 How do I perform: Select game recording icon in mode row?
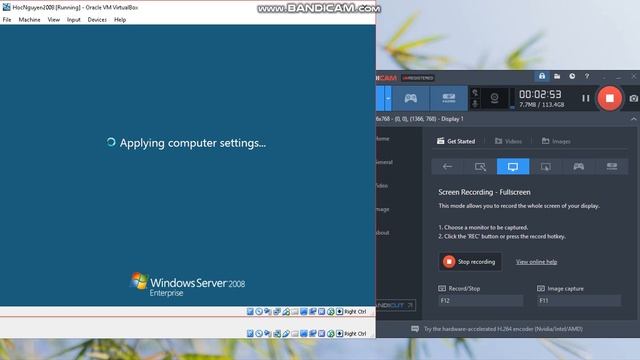click(x=578, y=167)
